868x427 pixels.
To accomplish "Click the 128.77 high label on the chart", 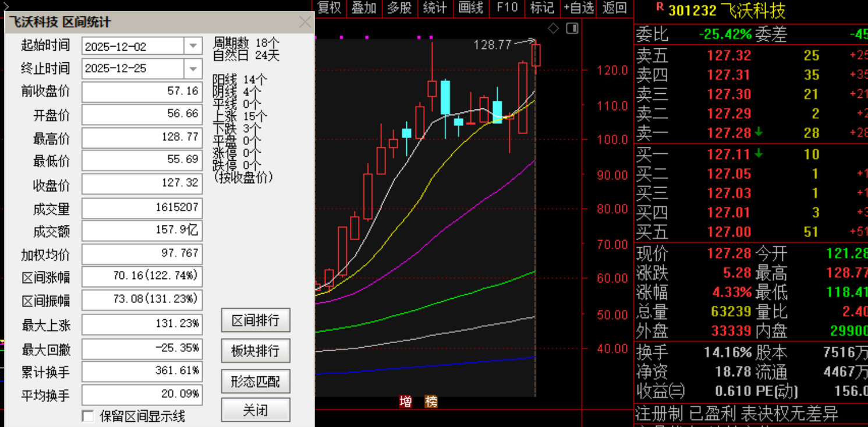I will tap(493, 45).
